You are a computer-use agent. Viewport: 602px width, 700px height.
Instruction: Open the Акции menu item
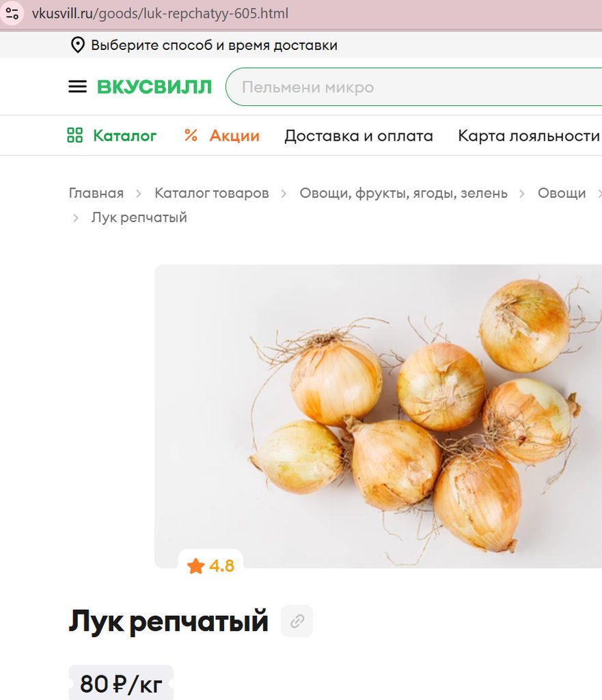coord(234,135)
